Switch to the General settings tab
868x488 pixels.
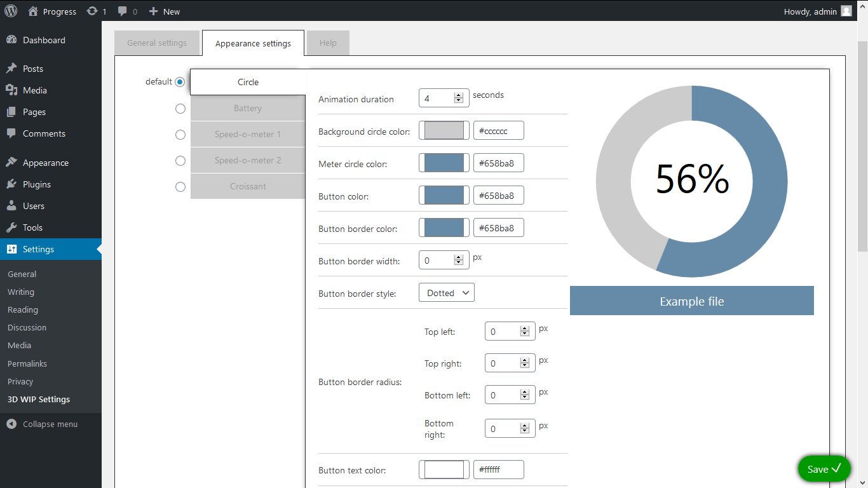(157, 43)
